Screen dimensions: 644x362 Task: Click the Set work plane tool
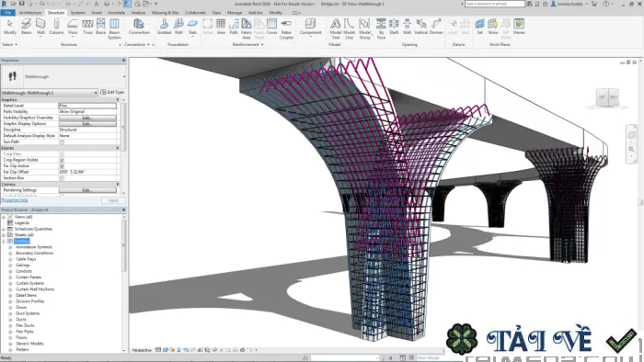point(479,27)
